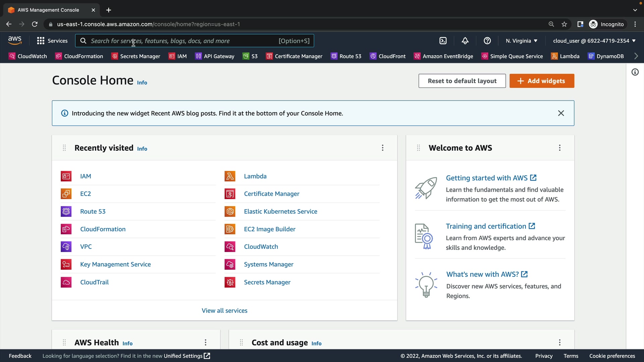Click the EC2 service icon
This screenshot has height=362, width=644.
[66, 194]
